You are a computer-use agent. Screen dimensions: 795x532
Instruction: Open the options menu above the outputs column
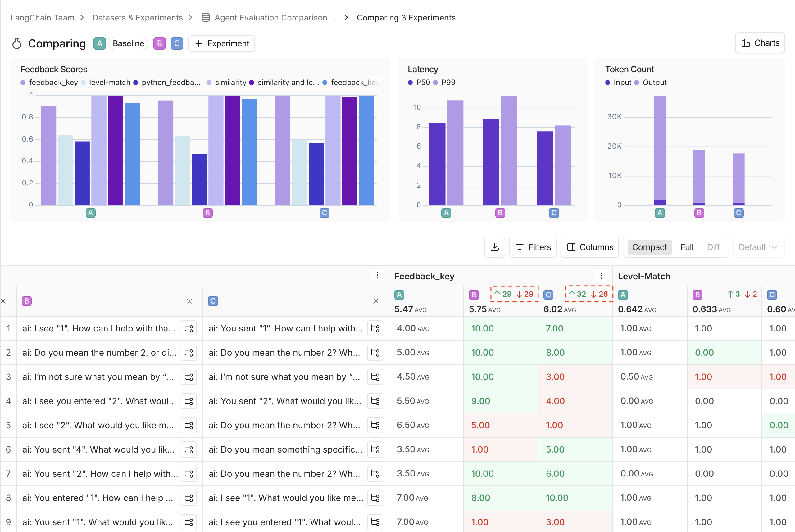[378, 276]
